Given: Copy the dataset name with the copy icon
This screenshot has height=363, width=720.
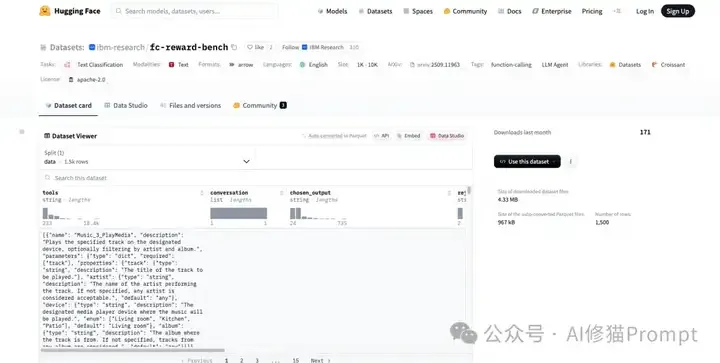Looking at the screenshot, I should 234,47.
